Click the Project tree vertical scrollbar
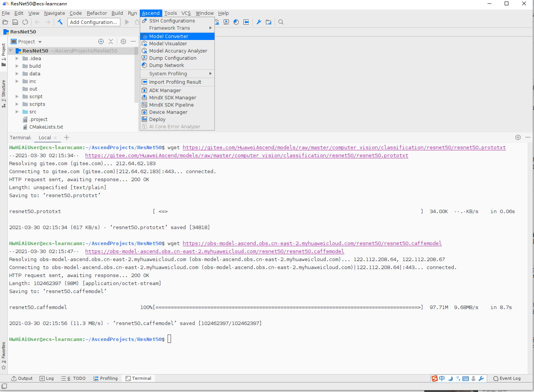 [136, 75]
